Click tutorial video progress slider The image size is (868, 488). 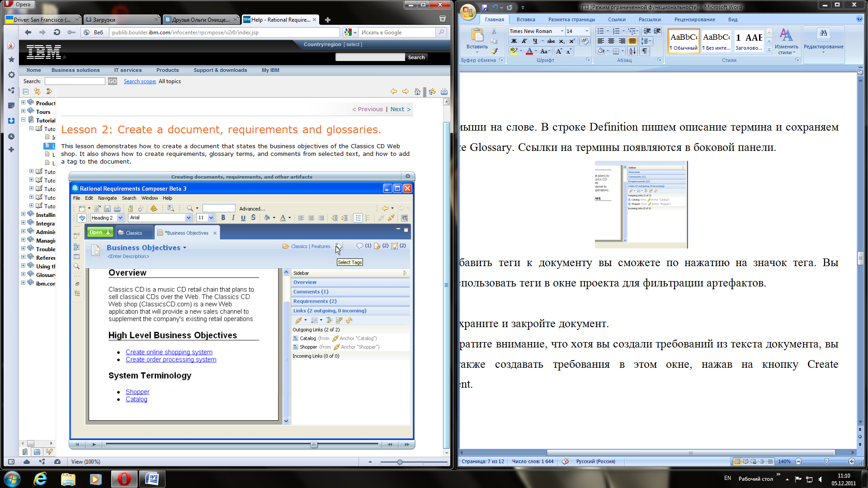coord(314,445)
